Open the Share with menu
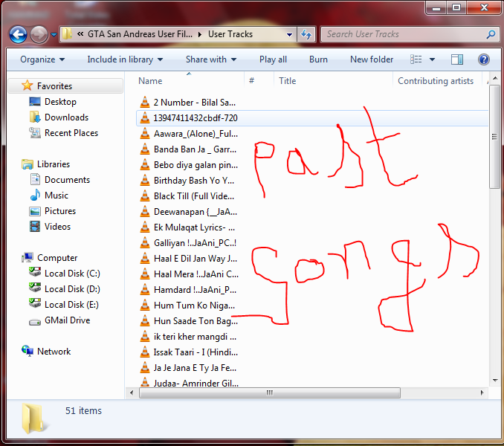 pos(211,59)
